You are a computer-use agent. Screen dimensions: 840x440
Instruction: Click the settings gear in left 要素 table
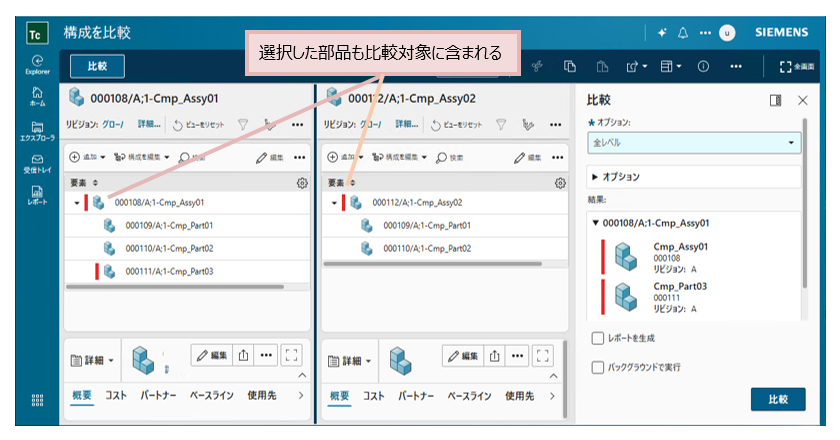point(302,183)
